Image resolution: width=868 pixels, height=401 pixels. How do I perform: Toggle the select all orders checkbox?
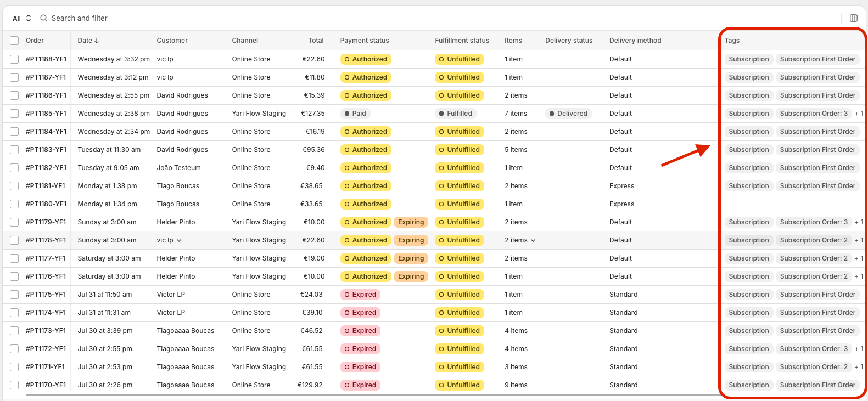point(14,41)
